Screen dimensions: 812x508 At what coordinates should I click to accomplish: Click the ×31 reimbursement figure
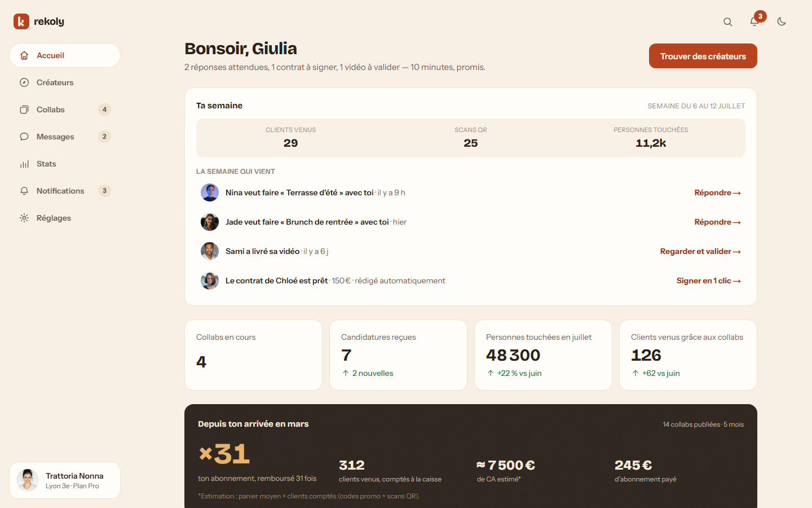tap(224, 454)
